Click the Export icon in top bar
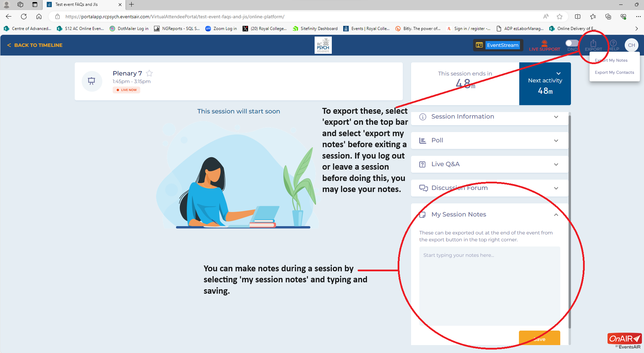The width and height of the screenshot is (644, 353). point(593,44)
